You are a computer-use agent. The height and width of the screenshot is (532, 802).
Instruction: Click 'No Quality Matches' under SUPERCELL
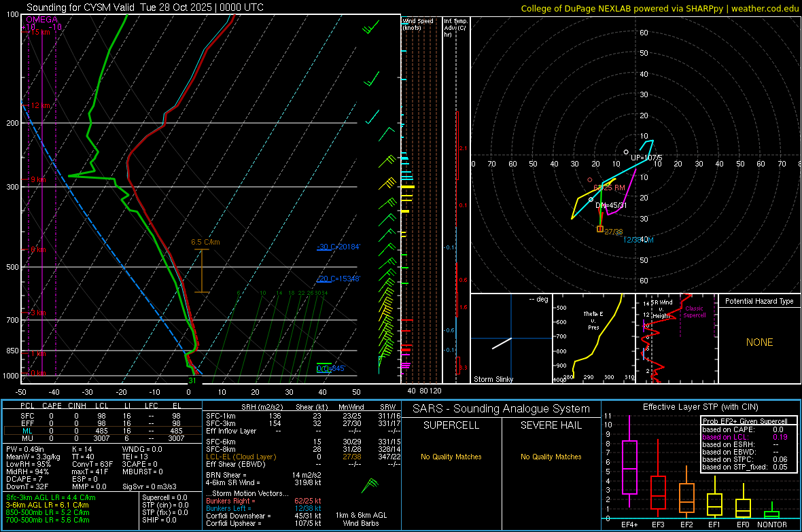click(x=451, y=457)
